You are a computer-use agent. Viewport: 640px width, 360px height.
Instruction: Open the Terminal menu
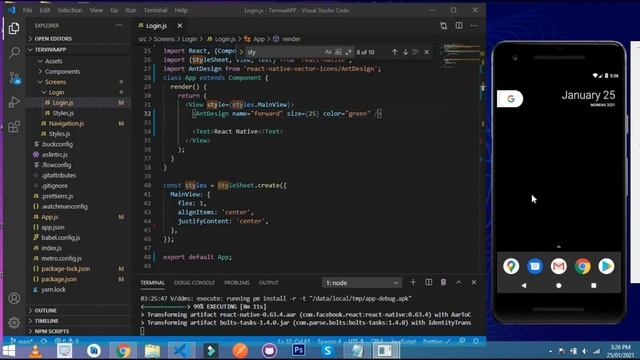(x=156, y=10)
